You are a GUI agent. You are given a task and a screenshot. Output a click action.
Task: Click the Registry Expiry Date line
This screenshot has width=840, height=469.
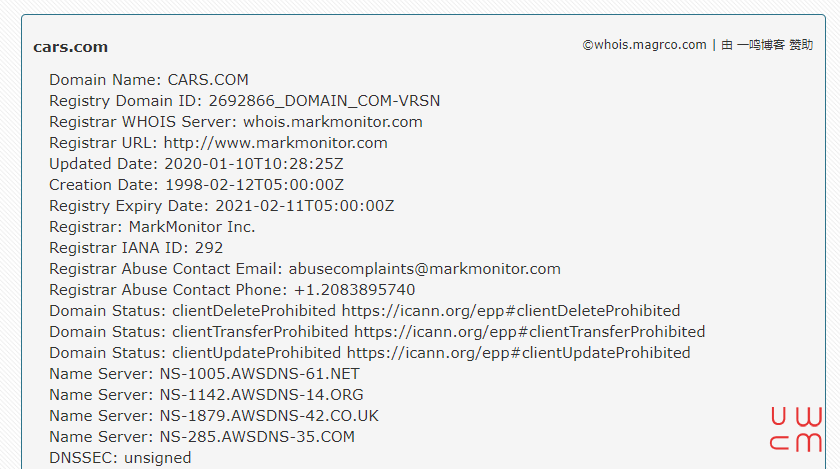222,206
